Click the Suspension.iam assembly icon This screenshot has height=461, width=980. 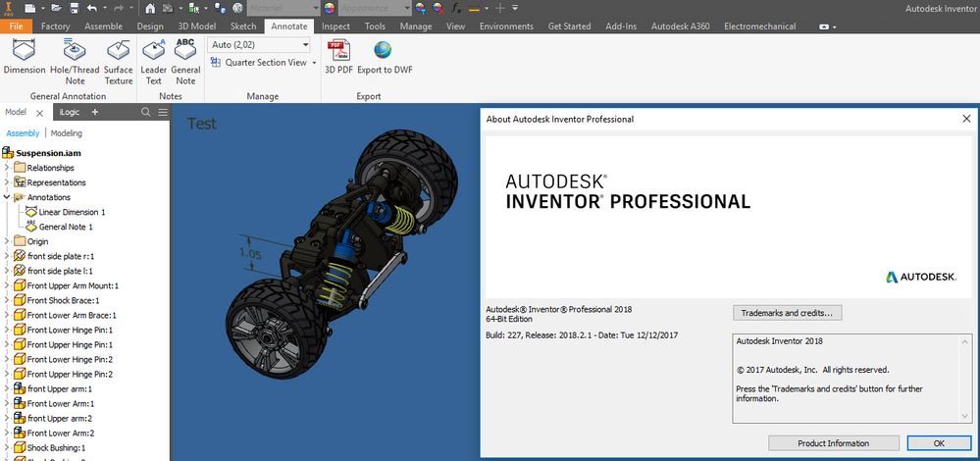tap(8, 152)
